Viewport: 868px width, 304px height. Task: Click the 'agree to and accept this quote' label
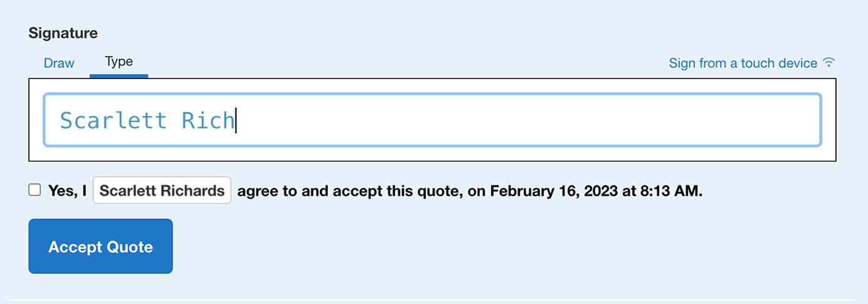349,191
